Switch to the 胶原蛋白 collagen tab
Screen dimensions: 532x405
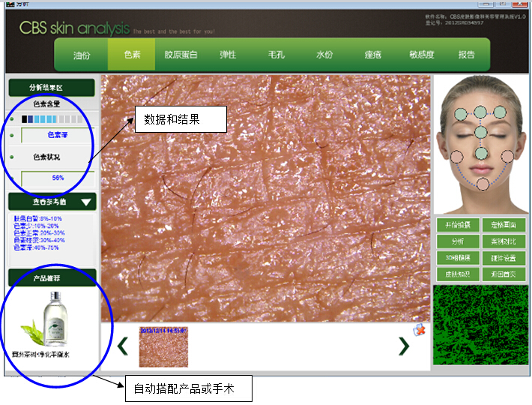tap(181, 55)
